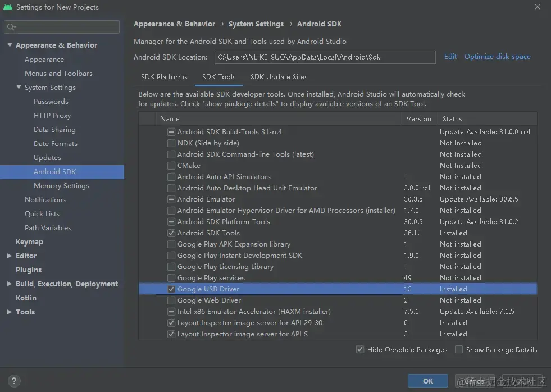Screen dimensions: 551x392
Task: Toggle the Android SDK Platform-Tools checkbox
Action: (x=171, y=222)
